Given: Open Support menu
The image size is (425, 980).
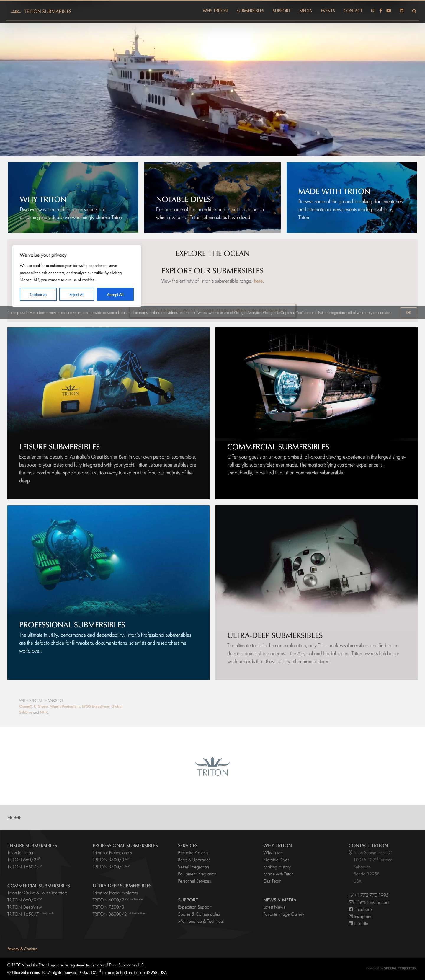Looking at the screenshot, I should point(282,11).
